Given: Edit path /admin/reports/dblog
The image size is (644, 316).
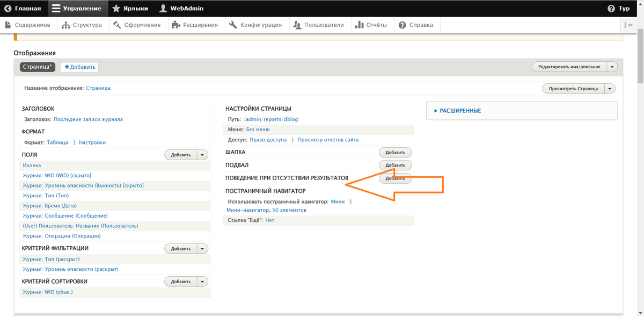Looking at the screenshot, I should (270, 119).
